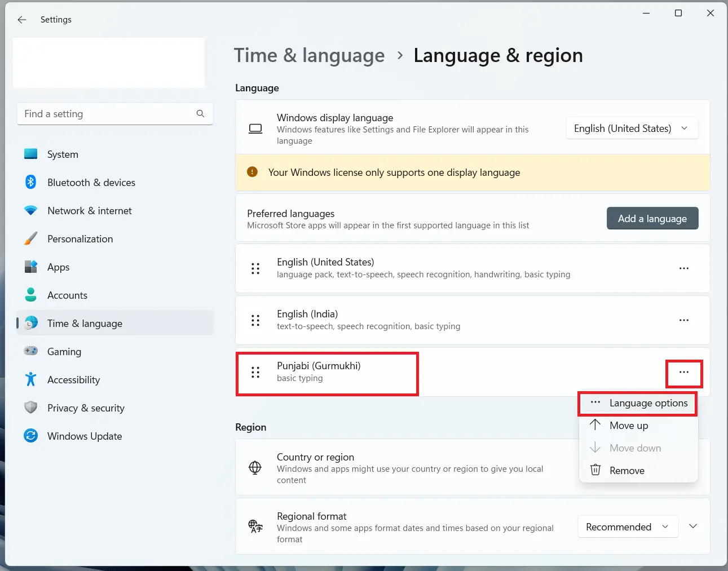Grab the drag handle for Punjabi (Gurmukhi)

coord(255,372)
